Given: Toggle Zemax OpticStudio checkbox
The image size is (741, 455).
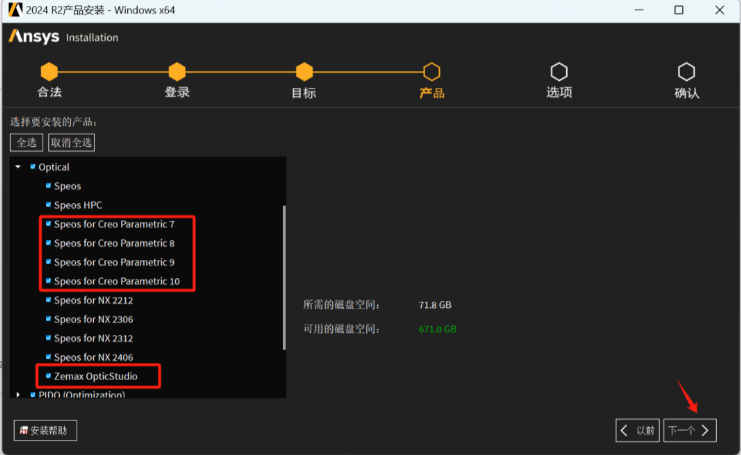Looking at the screenshot, I should click(47, 376).
